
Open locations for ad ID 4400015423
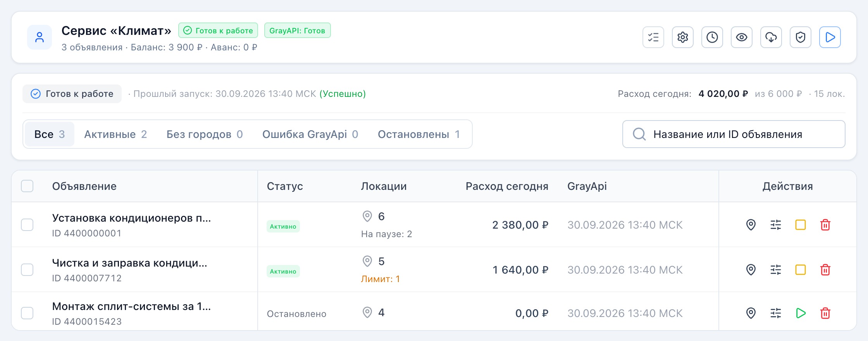(751, 313)
